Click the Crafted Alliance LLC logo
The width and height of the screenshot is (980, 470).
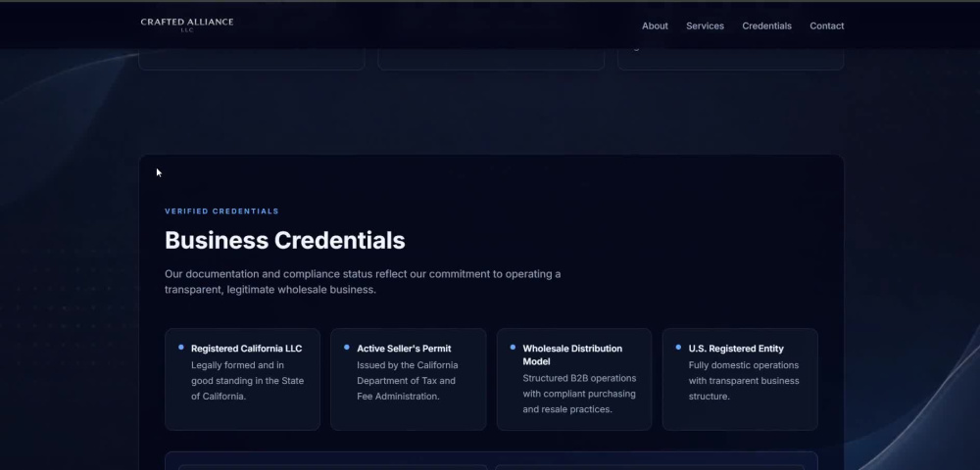point(187,24)
